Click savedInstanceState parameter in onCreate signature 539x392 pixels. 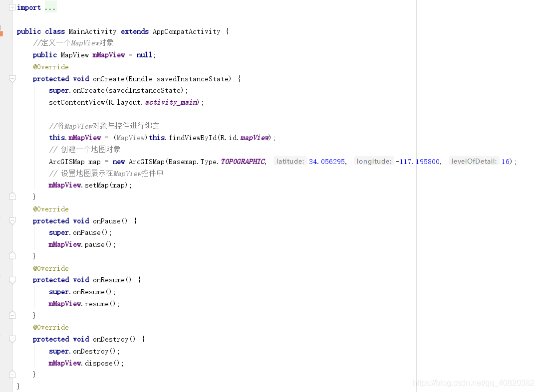[x=194, y=79]
